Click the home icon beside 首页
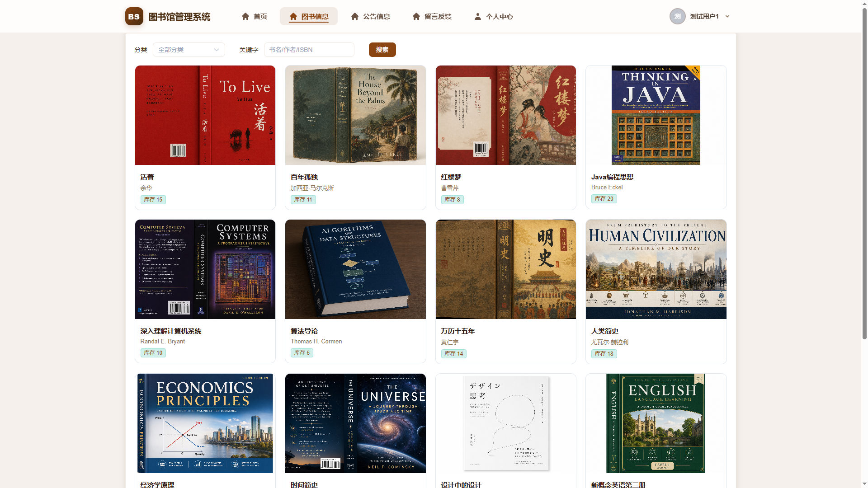The height and width of the screenshot is (488, 868). [x=245, y=16]
